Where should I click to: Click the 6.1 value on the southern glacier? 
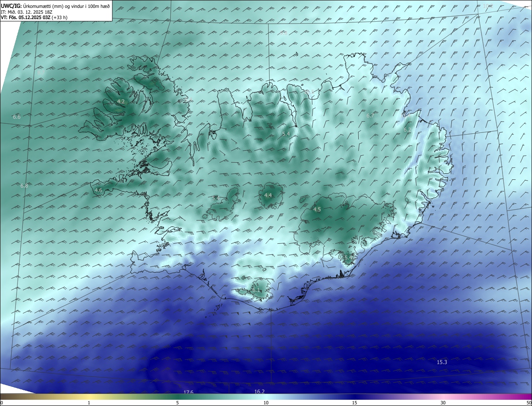tap(256, 290)
